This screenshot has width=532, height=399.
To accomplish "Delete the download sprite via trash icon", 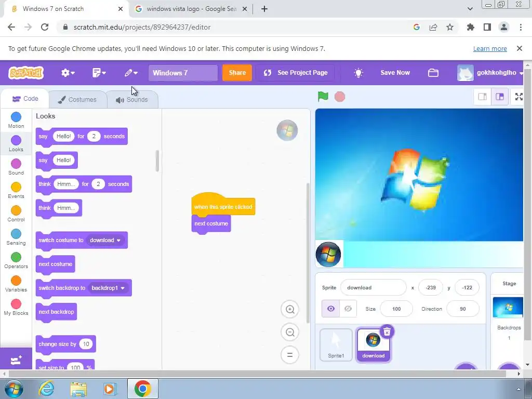I will [387, 331].
